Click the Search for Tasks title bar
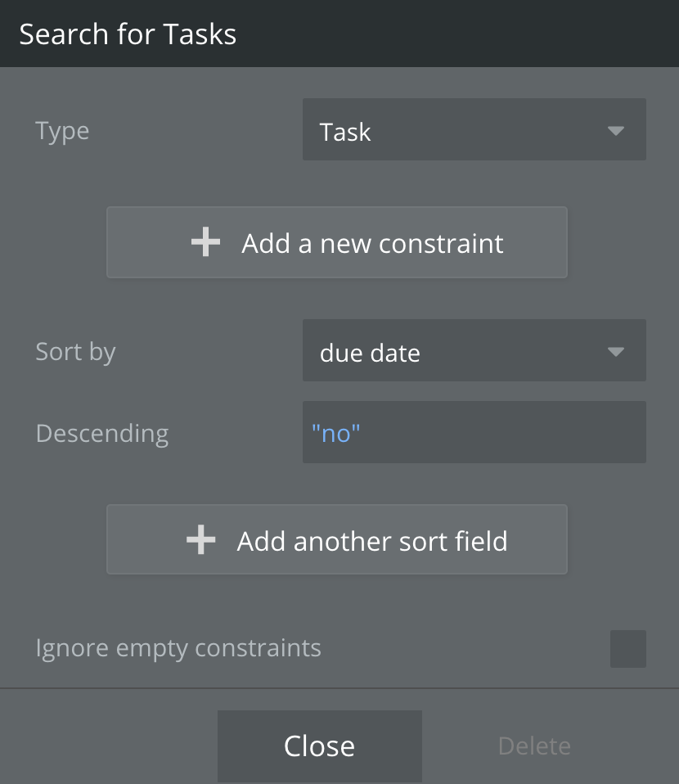679x784 pixels. coord(339,34)
